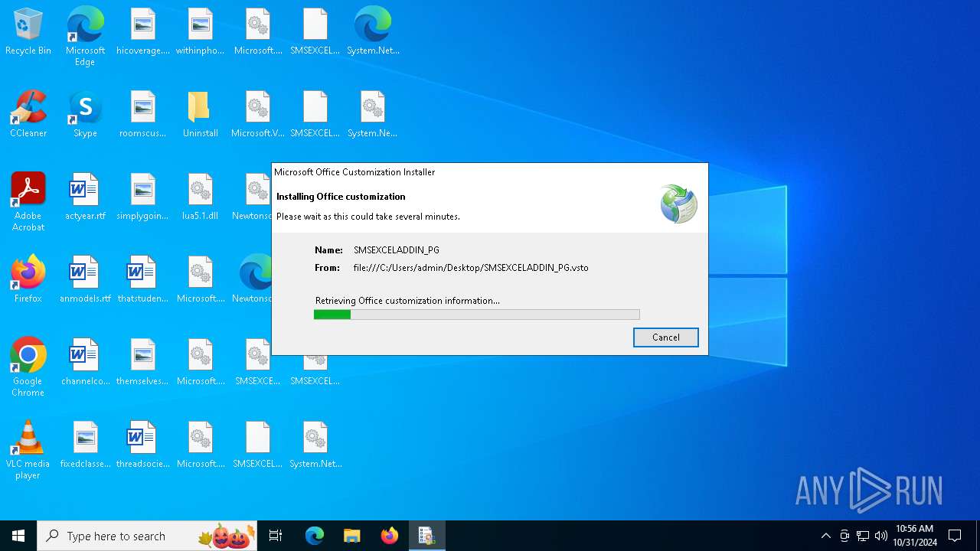
Task: Select the threadsocie Word document icon
Action: point(143,445)
